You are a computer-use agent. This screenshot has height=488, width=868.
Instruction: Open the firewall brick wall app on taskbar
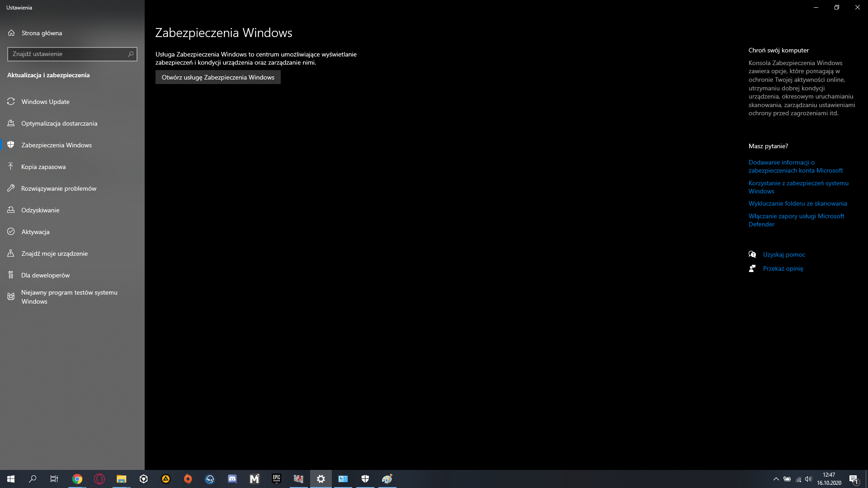click(x=298, y=479)
